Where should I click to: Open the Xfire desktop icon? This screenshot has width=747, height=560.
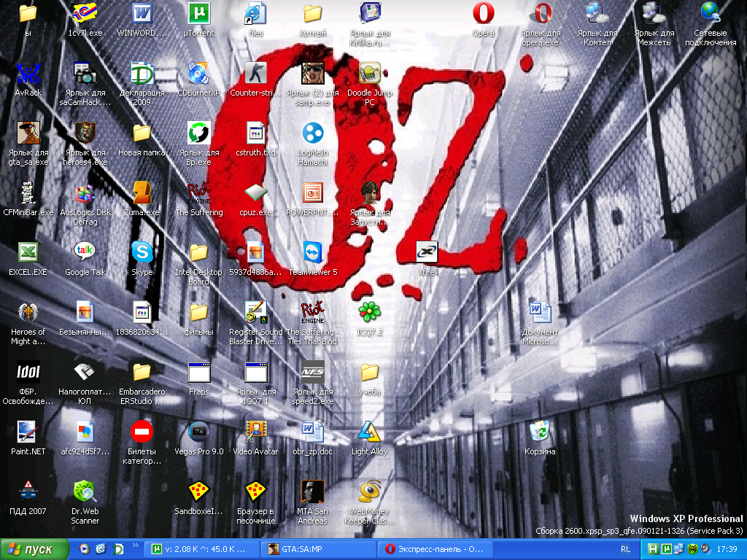[426, 259]
